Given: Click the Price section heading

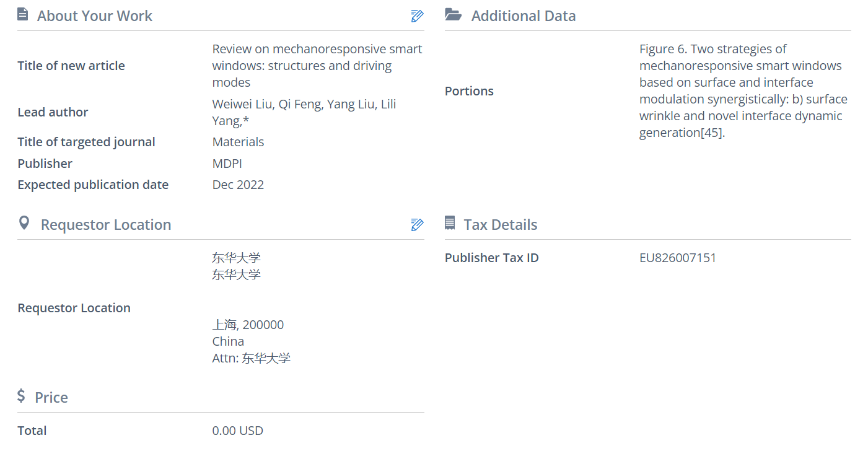Looking at the screenshot, I should coord(51,398).
